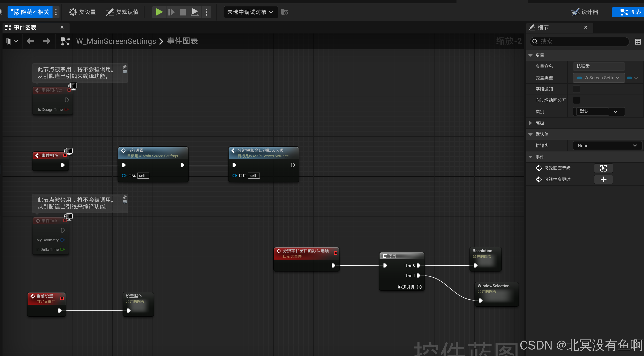Click the details 搜索 search field
The height and width of the screenshot is (356, 644).
[580, 41]
